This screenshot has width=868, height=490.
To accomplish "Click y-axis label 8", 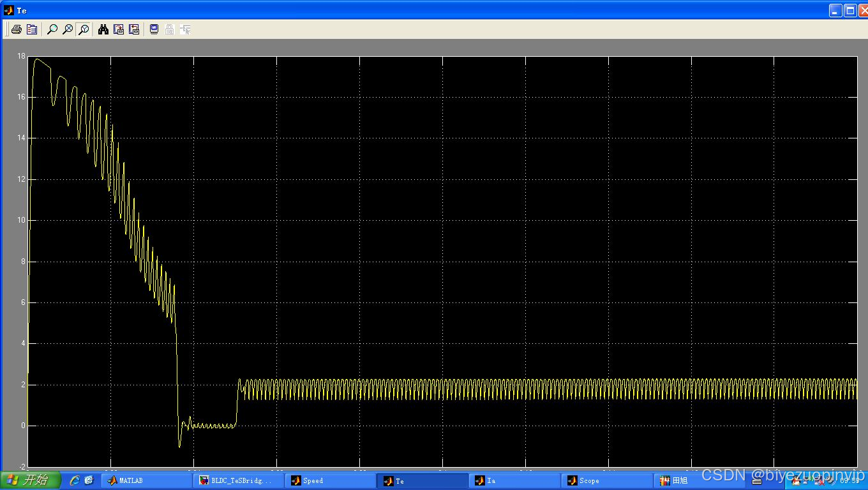I will tap(23, 262).
